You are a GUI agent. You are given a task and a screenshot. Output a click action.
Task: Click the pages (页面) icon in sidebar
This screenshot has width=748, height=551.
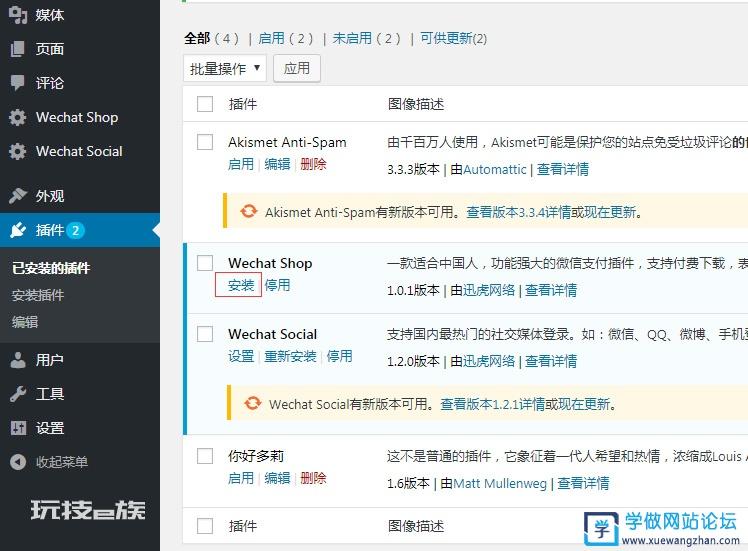(x=18, y=49)
